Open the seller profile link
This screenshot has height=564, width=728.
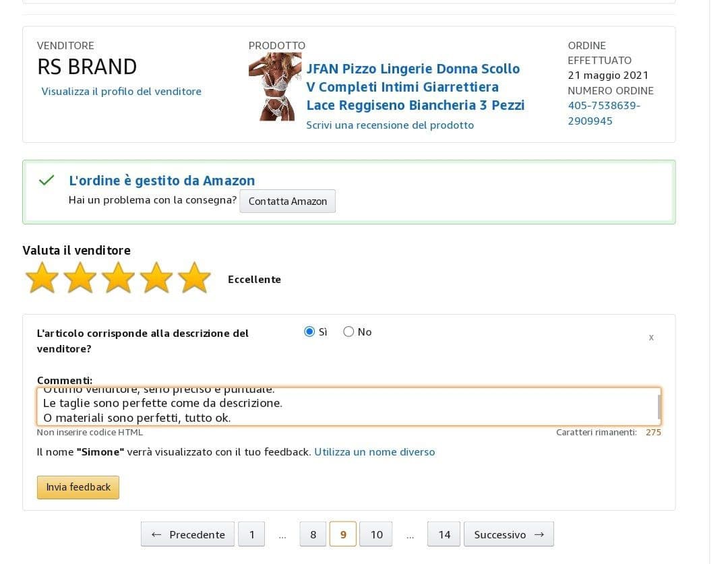click(x=121, y=92)
